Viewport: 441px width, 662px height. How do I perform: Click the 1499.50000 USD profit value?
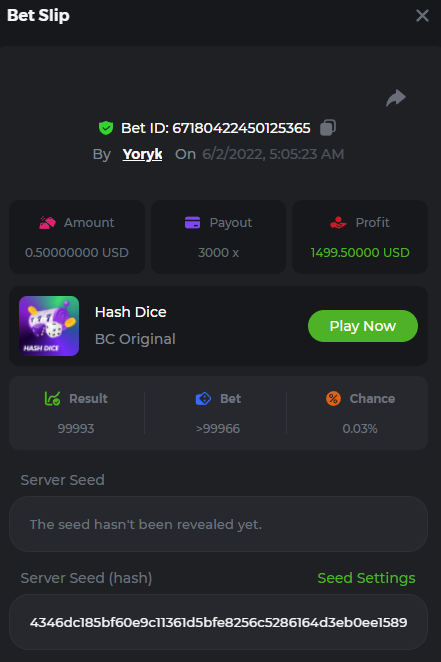[x=360, y=252]
